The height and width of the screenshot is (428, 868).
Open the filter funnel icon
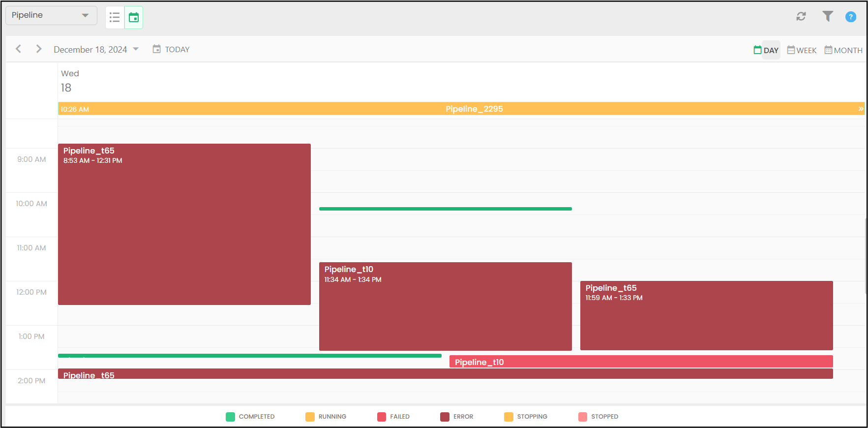pyautogui.click(x=828, y=16)
